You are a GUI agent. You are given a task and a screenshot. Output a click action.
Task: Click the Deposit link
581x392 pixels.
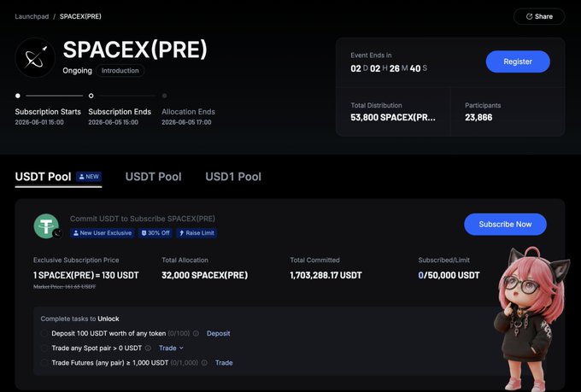[218, 333]
